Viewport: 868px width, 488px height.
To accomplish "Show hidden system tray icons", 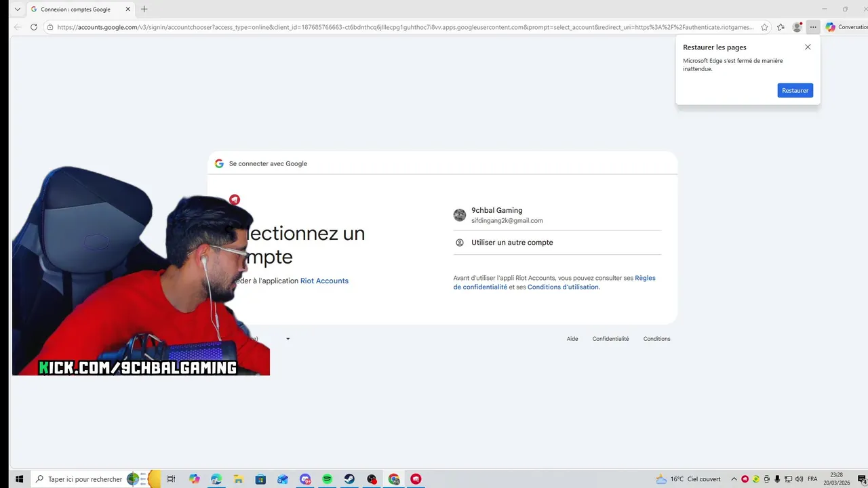I will (734, 479).
